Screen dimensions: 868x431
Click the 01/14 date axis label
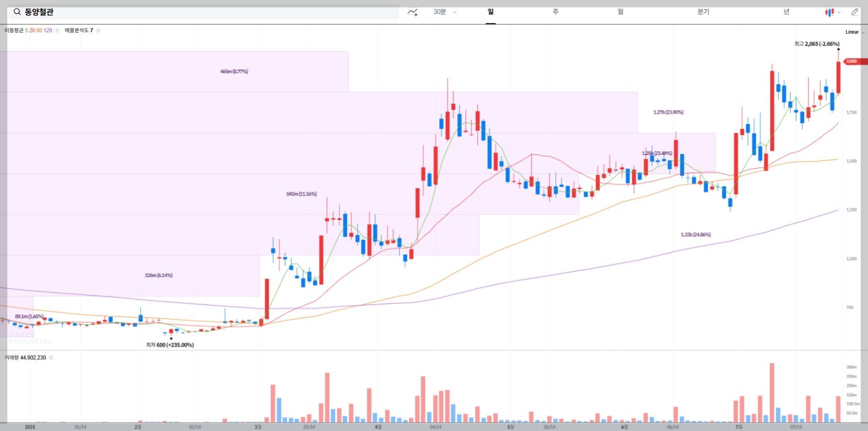(x=81, y=427)
